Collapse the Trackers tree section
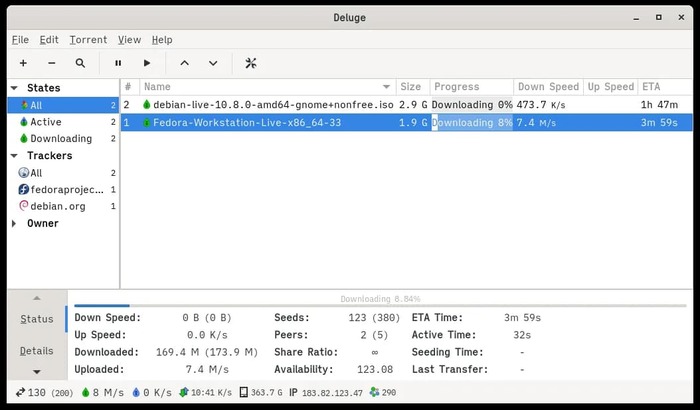 (x=14, y=156)
